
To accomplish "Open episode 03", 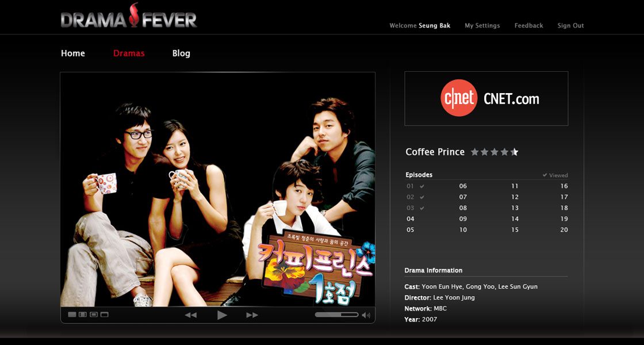I will 411,208.
